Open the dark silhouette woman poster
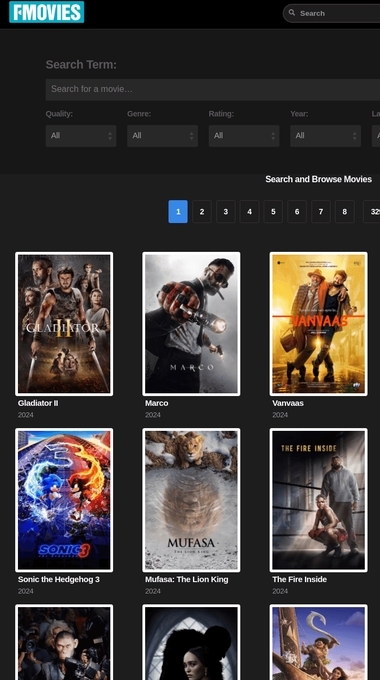This screenshot has height=680, width=380. [191, 642]
